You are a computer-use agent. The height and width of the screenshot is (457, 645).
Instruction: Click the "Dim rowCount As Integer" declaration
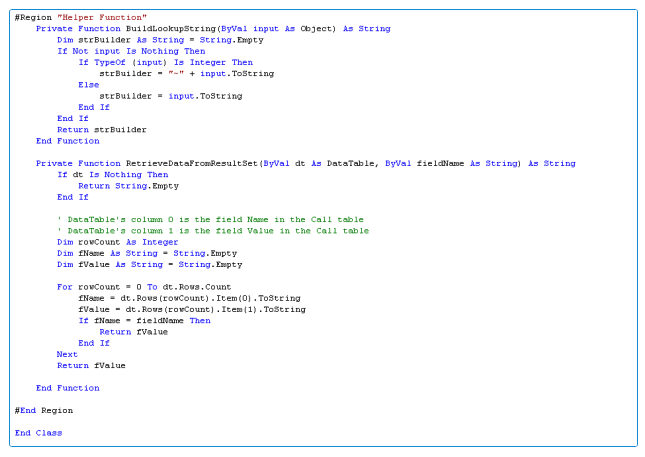click(117, 242)
